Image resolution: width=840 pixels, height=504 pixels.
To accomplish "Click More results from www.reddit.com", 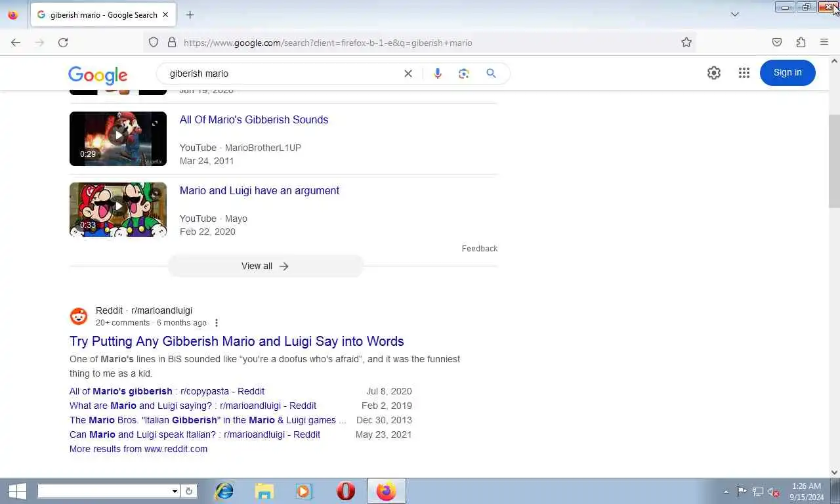I will point(138,449).
